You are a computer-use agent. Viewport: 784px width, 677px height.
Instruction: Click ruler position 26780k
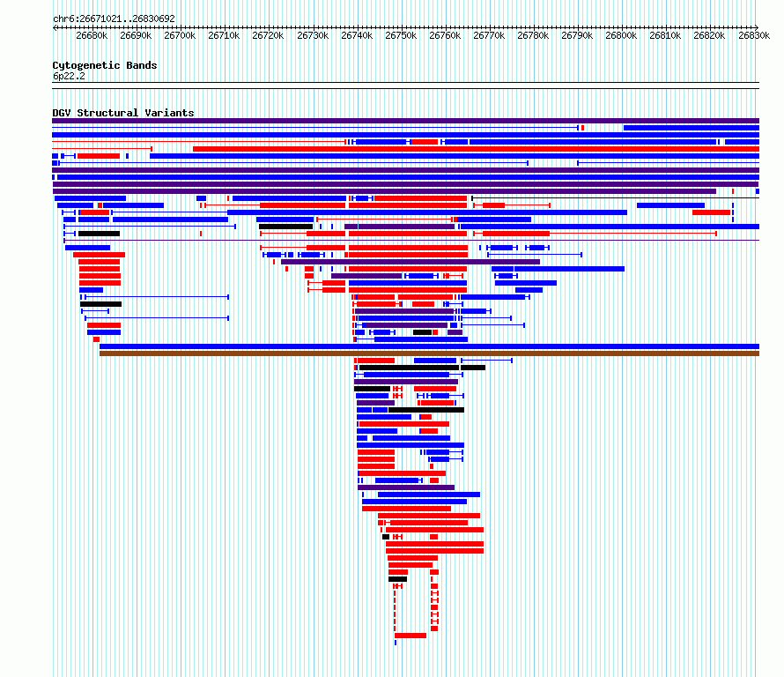(533, 35)
